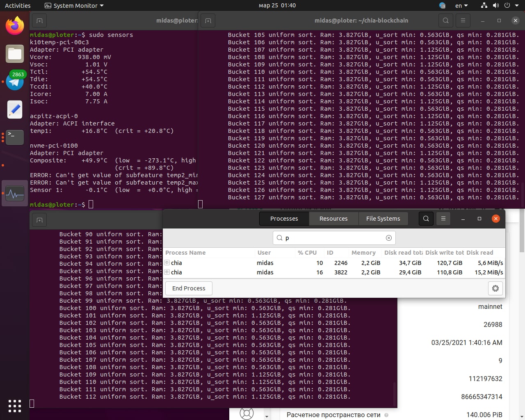Click the 140.006 PiB network space value
This screenshot has width=525, height=420.
(484, 415)
